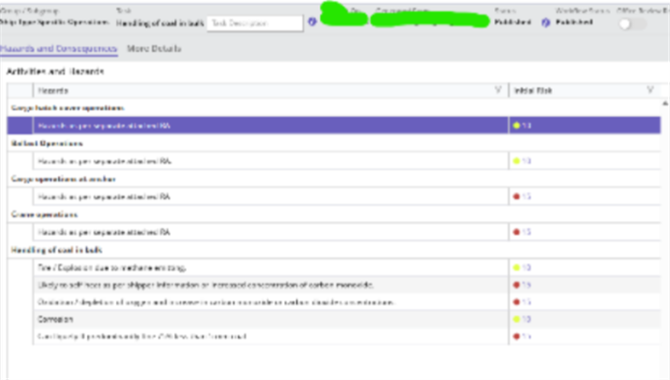Viewport: 670px width, 380px height.
Task: Open the Initial Risk column filter icon
Action: [650, 90]
